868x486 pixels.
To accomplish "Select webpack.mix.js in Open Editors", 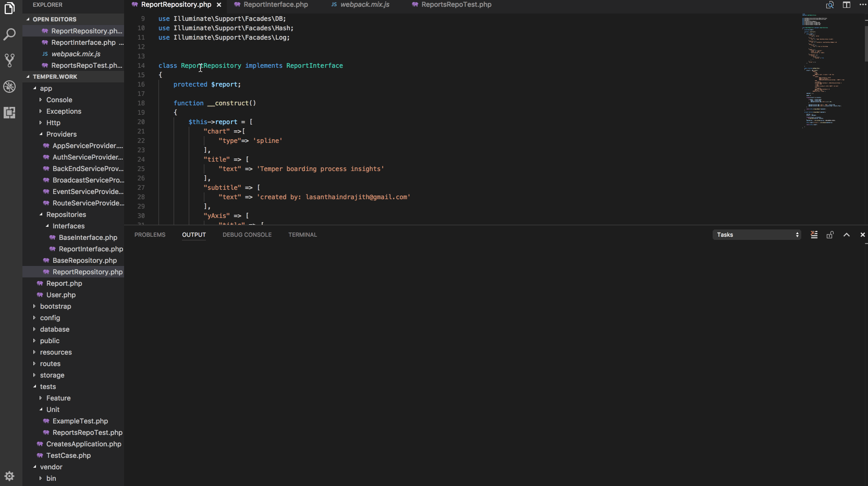I will 73,54.
